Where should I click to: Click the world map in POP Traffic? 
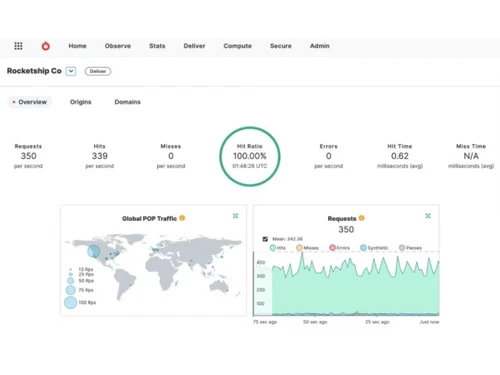(153, 267)
